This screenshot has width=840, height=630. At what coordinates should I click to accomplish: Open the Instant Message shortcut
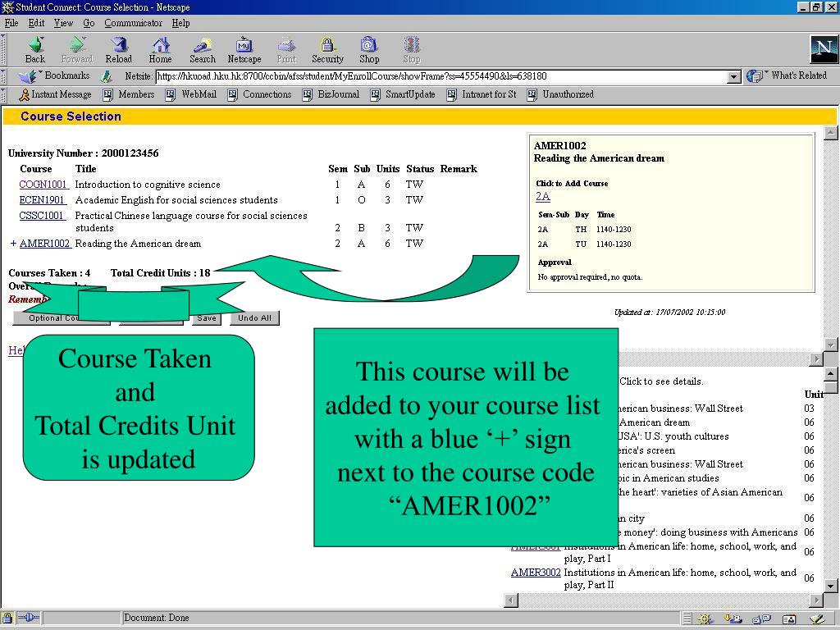point(55,94)
